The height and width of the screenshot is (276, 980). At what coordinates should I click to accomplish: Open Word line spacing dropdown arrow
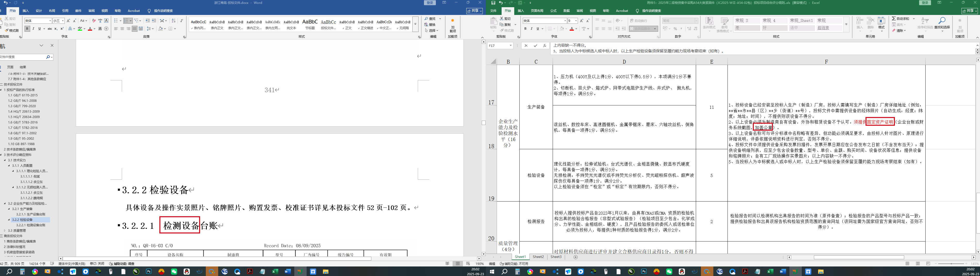pos(153,29)
